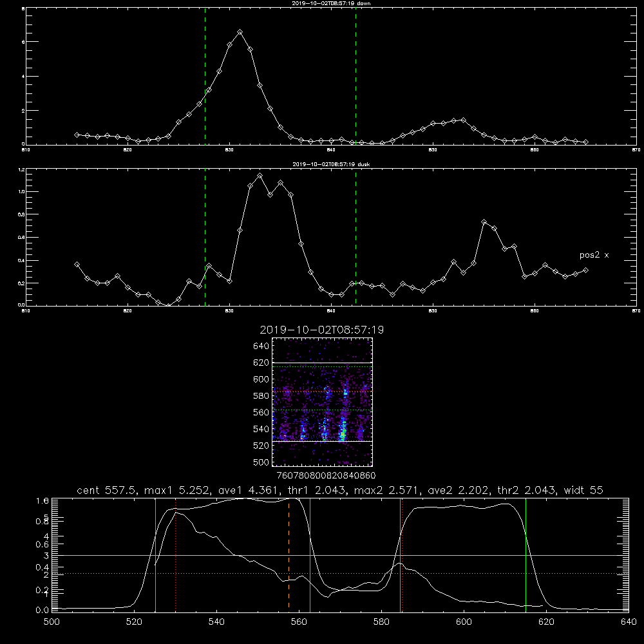Select the red dotted line near 530 in bottom plot
The image size is (644, 644).
[175, 554]
